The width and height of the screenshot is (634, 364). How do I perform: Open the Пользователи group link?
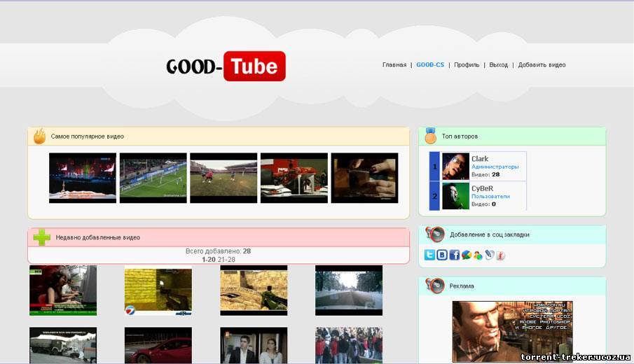point(490,196)
